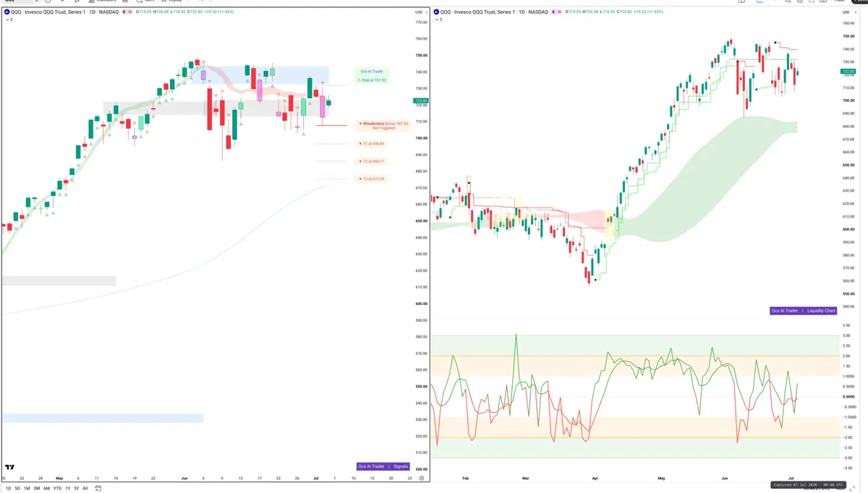Screen dimensions: 868x493
Task: Click the Jun label on left time axis
Action: (185, 479)
